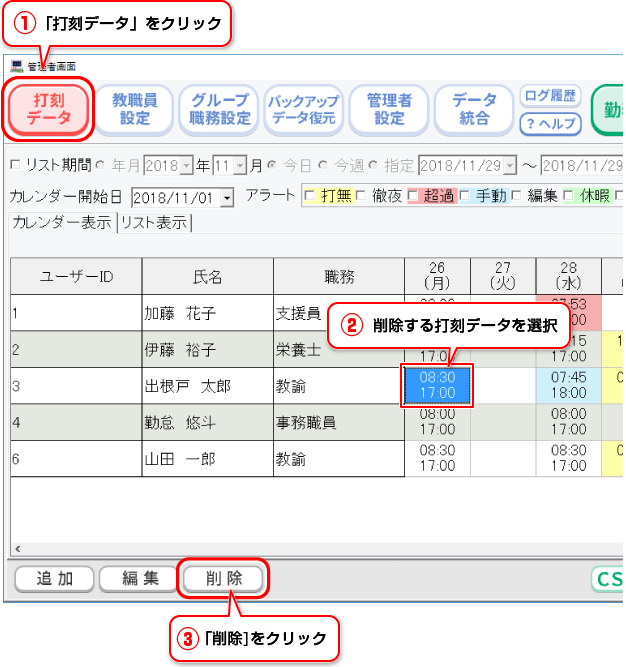Open 管理者設定 from toolbar
Viewport: 626px width, 667px height.
388,109
